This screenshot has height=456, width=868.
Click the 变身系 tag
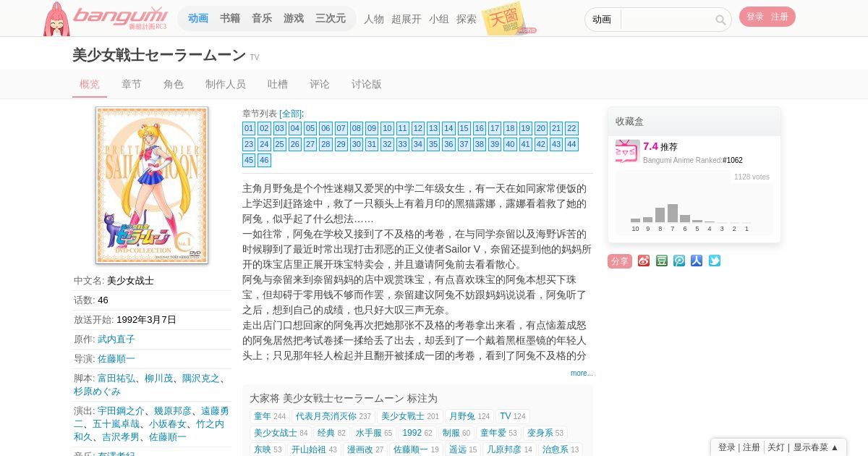[x=540, y=433]
